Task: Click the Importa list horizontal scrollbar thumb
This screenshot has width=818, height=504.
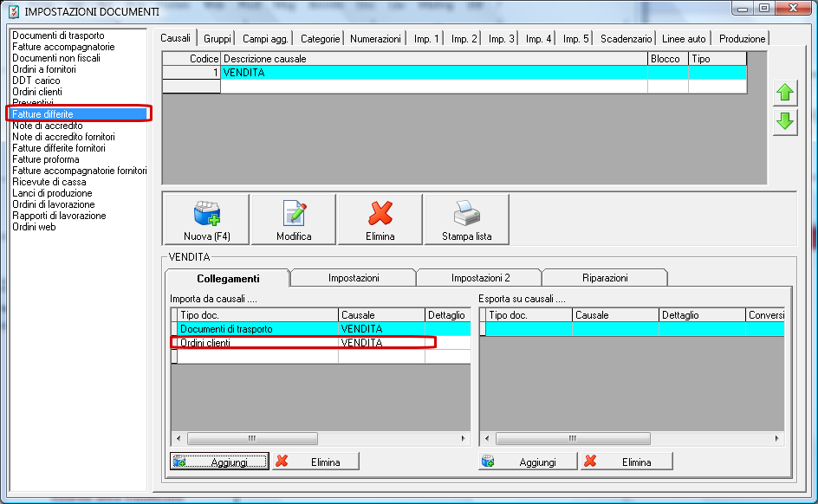Action: coord(252,438)
